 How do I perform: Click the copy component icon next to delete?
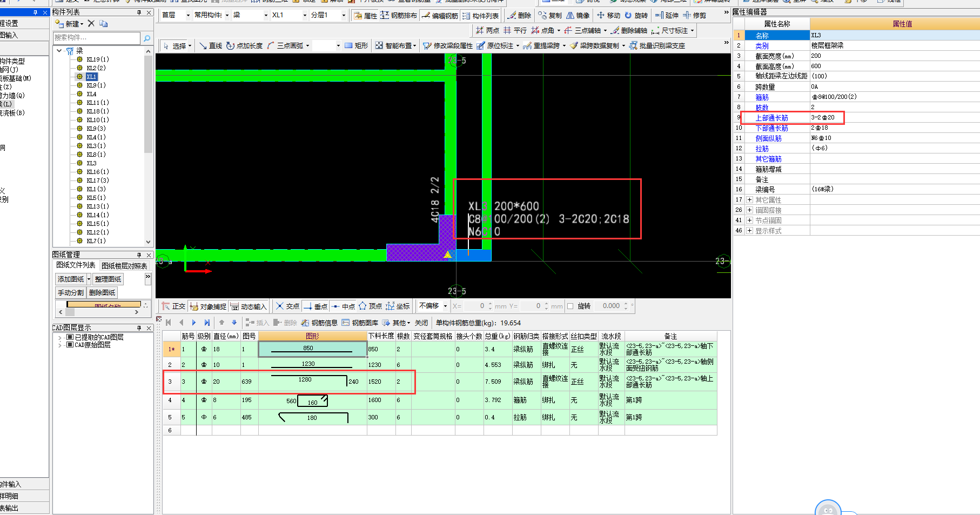104,23
